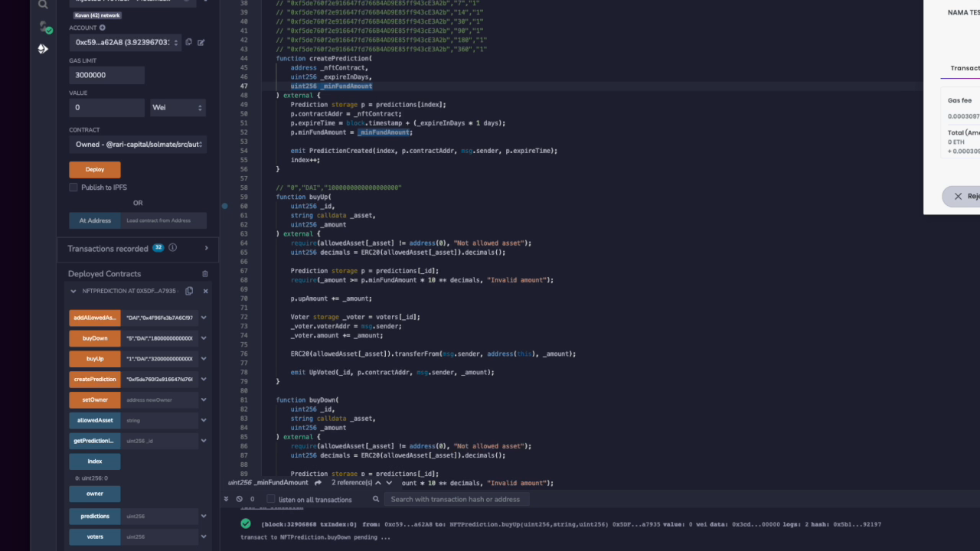
Task: Expand buyUp function parameters
Action: click(204, 359)
